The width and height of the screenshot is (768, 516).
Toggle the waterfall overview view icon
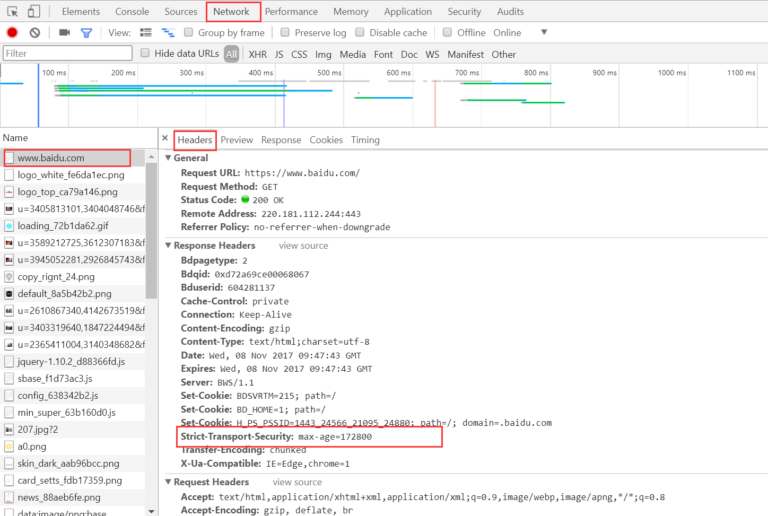(x=168, y=33)
